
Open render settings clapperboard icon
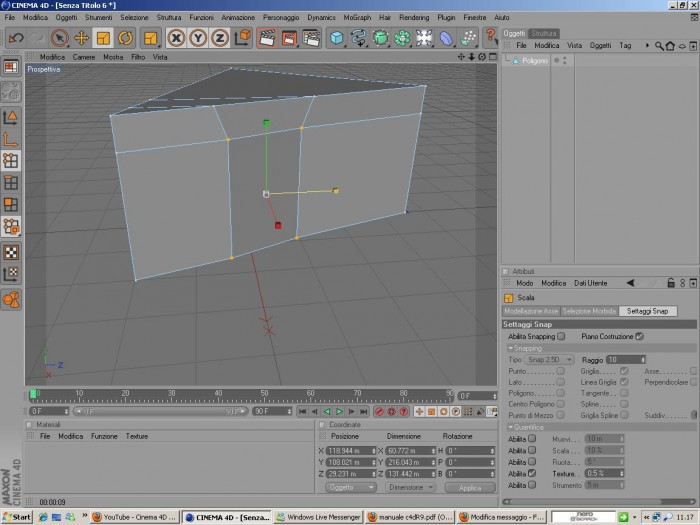[311, 38]
